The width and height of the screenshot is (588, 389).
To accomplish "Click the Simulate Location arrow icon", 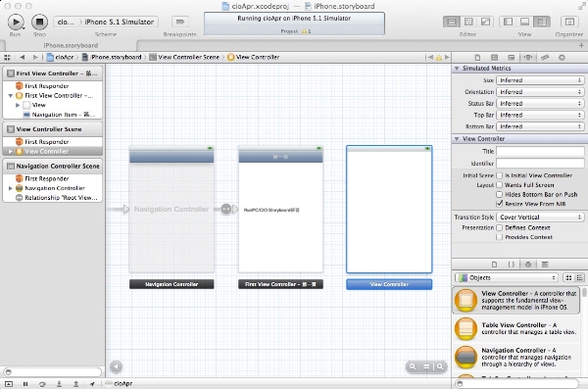I will [x=93, y=384].
